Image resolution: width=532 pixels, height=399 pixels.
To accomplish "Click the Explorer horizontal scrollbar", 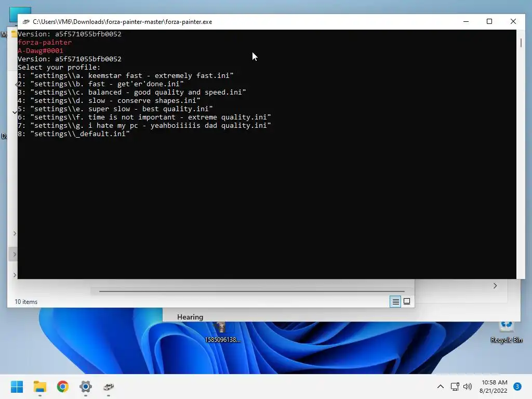I will 252,291.
